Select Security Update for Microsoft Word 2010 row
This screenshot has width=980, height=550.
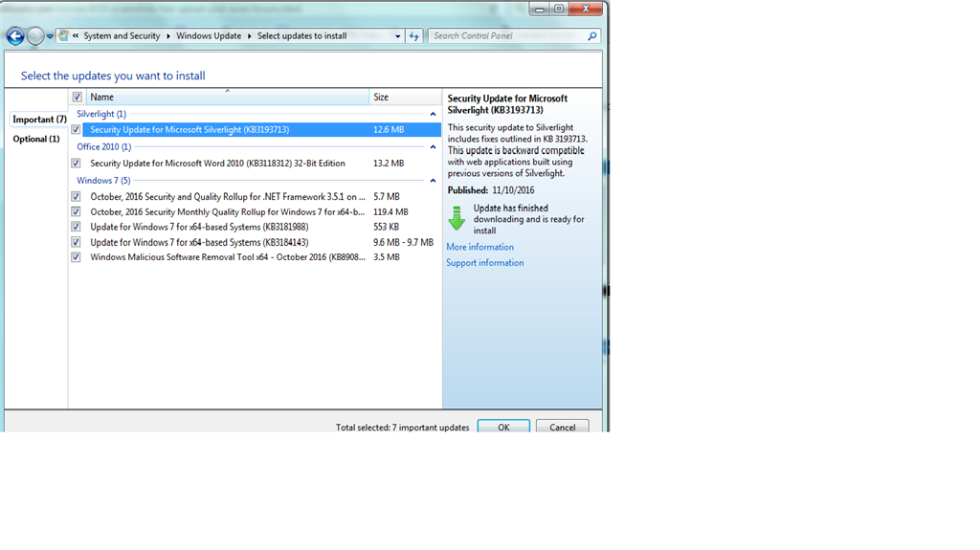pyautogui.click(x=261, y=164)
